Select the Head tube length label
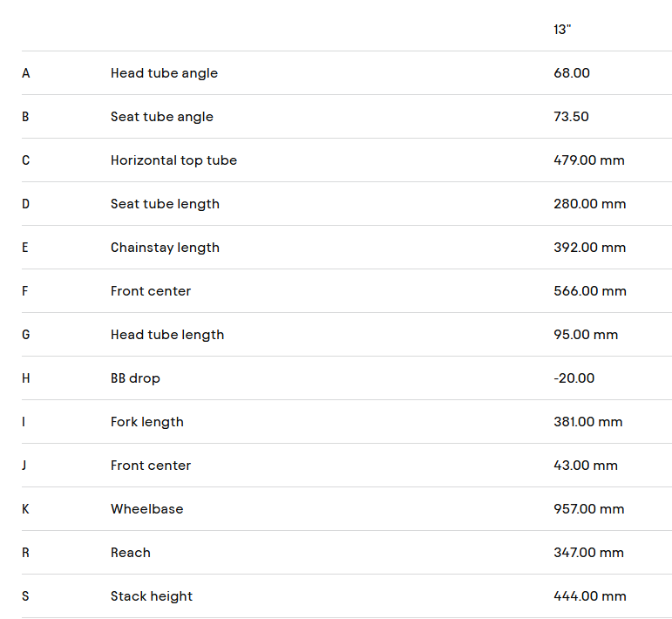Image resolution: width=672 pixels, height=619 pixels. pyautogui.click(x=167, y=335)
